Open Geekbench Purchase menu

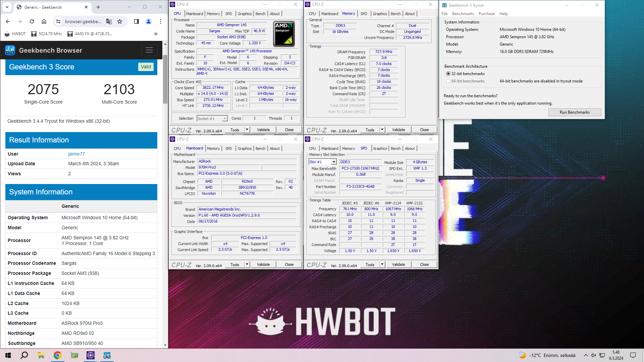[x=487, y=14]
